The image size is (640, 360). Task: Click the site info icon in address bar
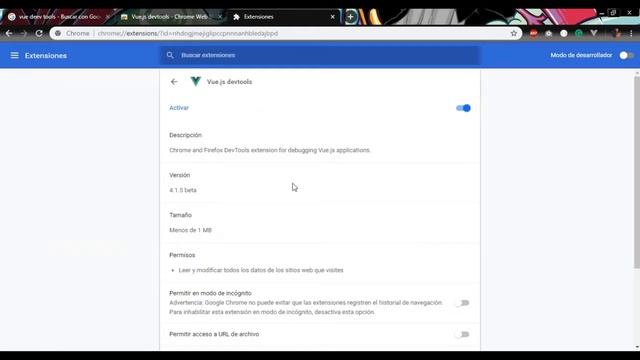[x=58, y=33]
